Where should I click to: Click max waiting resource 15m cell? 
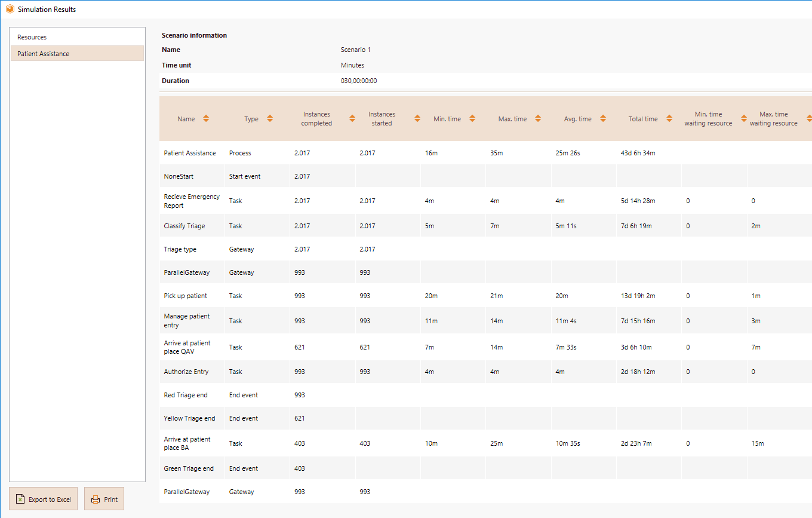[757, 443]
